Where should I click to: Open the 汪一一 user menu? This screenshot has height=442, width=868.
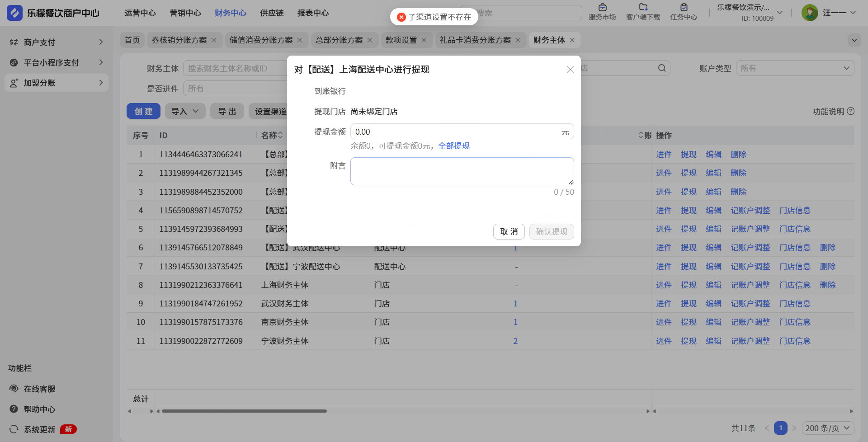(x=840, y=13)
